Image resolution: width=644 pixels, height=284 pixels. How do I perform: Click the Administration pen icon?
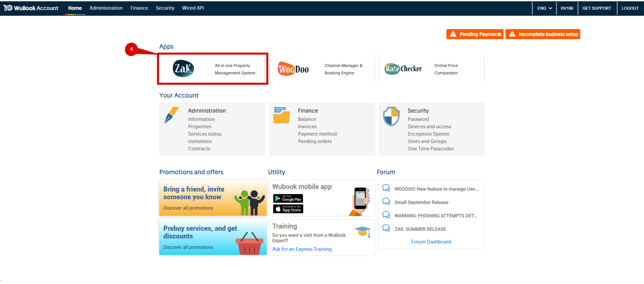(x=172, y=115)
